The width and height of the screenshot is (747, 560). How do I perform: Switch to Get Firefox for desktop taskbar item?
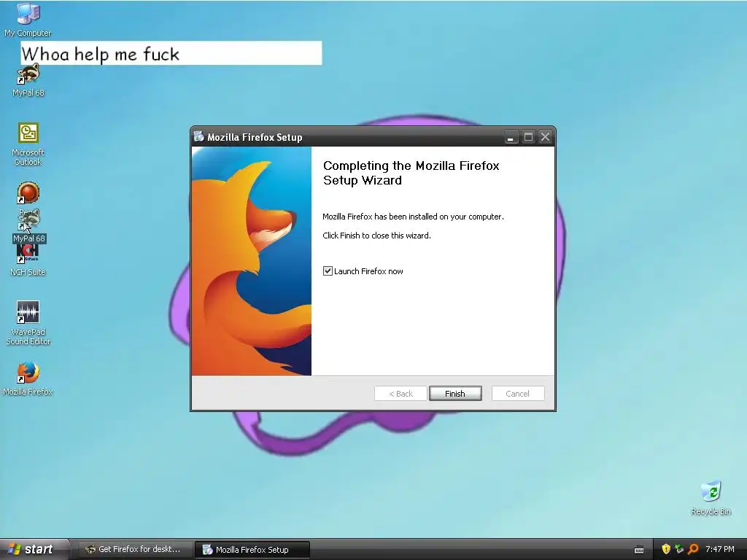coord(135,549)
